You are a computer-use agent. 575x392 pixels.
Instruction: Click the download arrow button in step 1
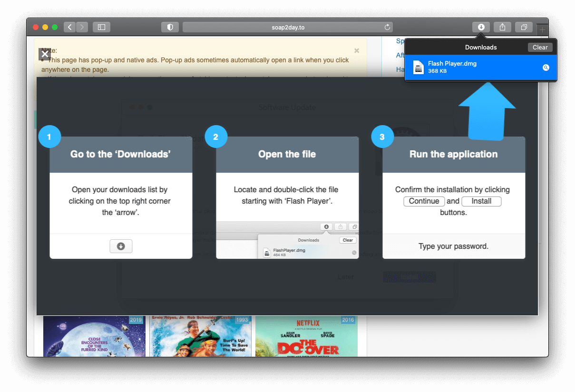[x=121, y=246]
